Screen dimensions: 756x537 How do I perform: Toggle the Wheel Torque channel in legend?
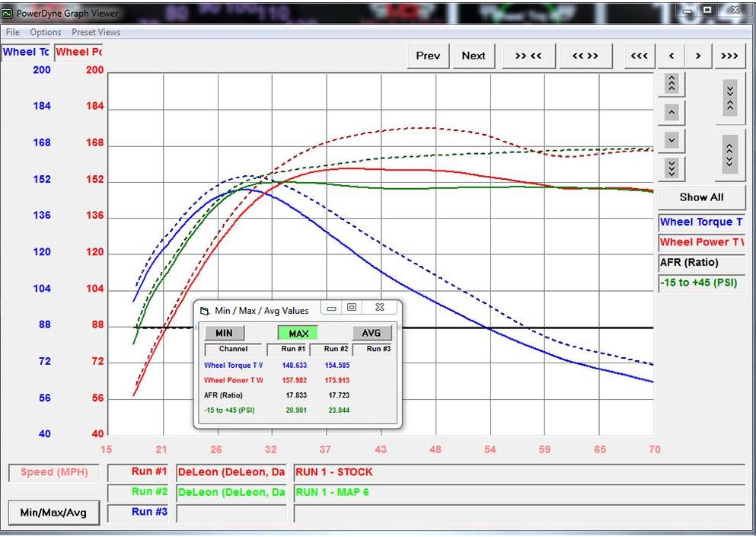tap(701, 222)
